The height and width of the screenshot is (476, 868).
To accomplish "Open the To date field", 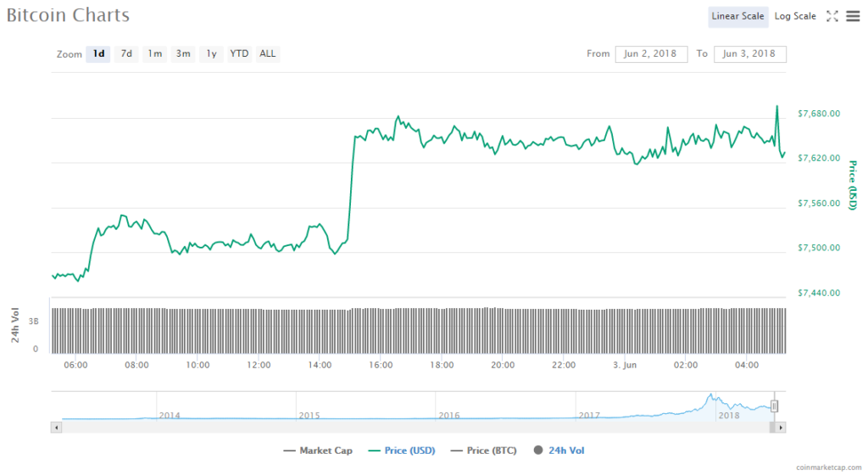I will [x=750, y=53].
